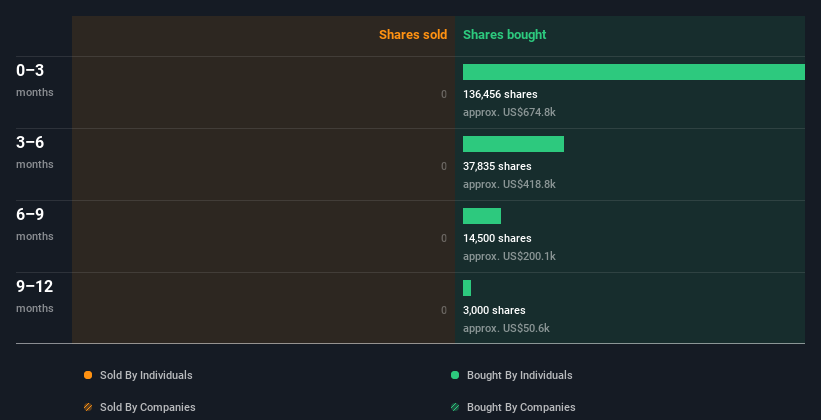The height and width of the screenshot is (420, 821).
Task: Click the sold zero in 6–9 months row
Action: pyautogui.click(x=444, y=238)
